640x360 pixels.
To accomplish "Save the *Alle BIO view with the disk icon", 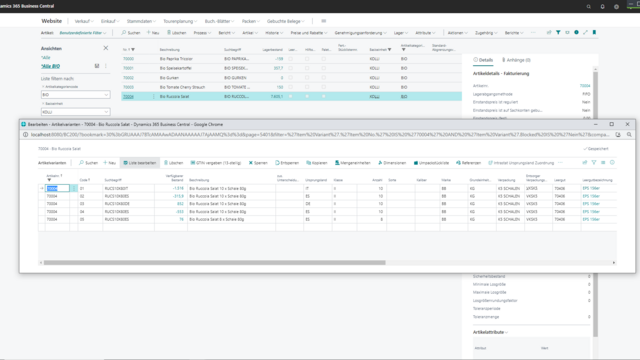I will point(97,66).
